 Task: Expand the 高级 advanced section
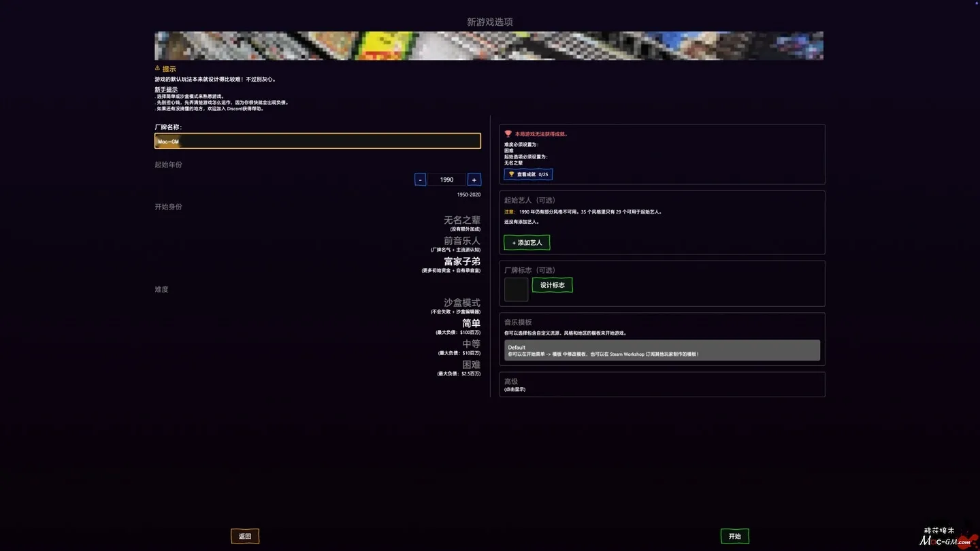pos(662,384)
